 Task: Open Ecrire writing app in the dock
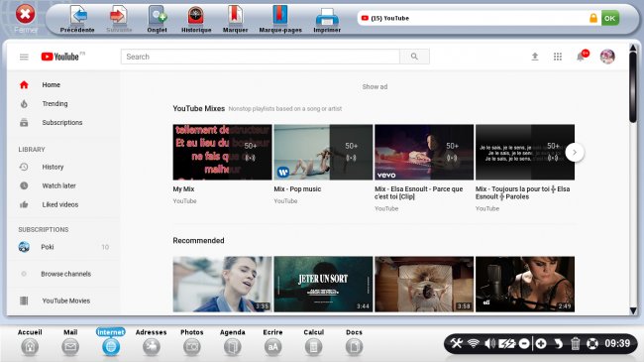click(x=272, y=342)
